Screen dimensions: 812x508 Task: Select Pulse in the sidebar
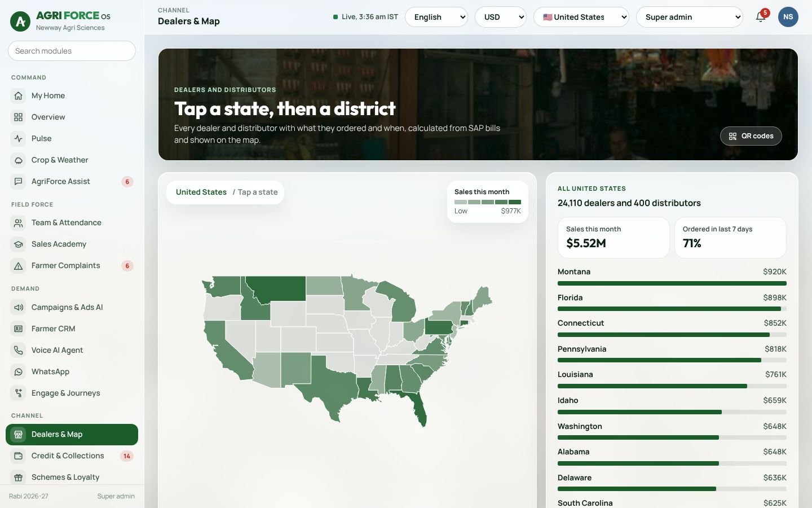(72, 139)
